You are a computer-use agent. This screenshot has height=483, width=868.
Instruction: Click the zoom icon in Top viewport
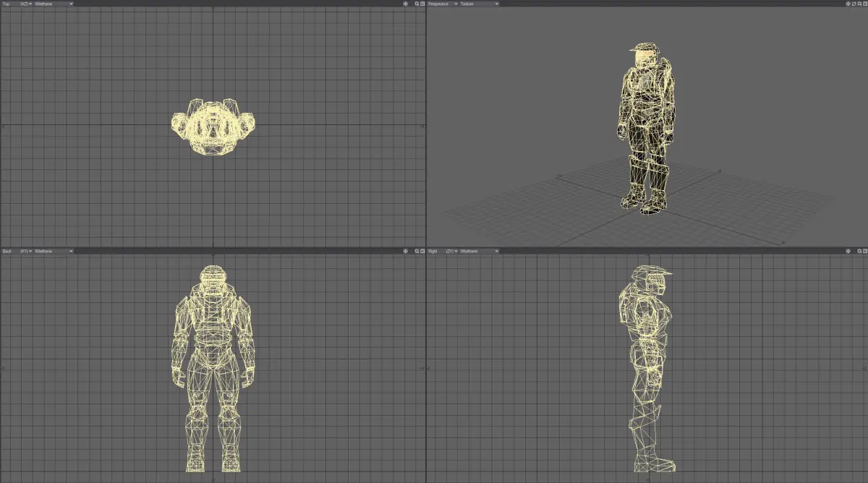417,4
